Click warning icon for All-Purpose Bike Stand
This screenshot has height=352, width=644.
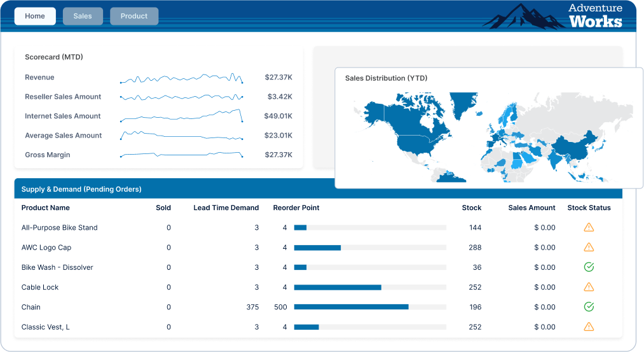pos(589,227)
